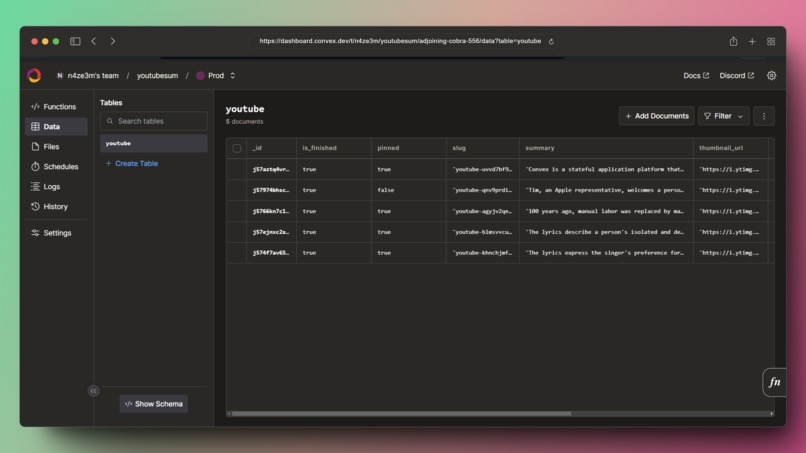Open the fn function runner button

[x=774, y=382]
